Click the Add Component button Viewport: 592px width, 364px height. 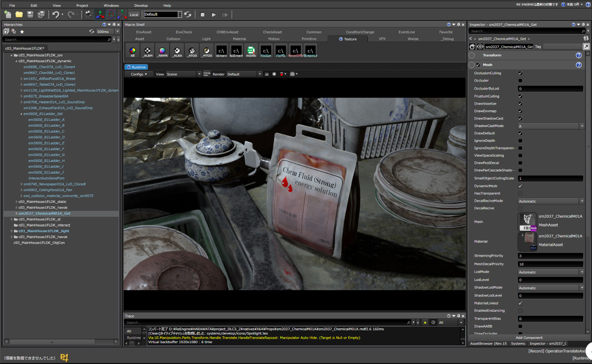[x=529, y=337]
